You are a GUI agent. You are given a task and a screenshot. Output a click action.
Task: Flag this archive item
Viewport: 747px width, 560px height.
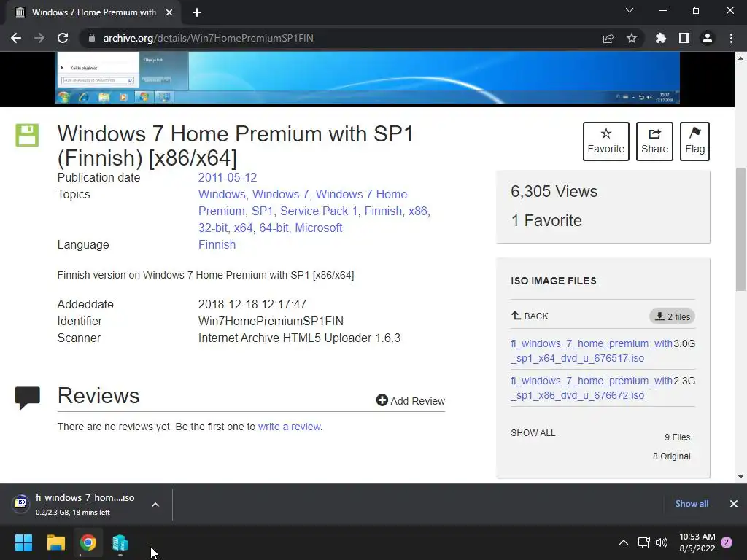[694, 141]
